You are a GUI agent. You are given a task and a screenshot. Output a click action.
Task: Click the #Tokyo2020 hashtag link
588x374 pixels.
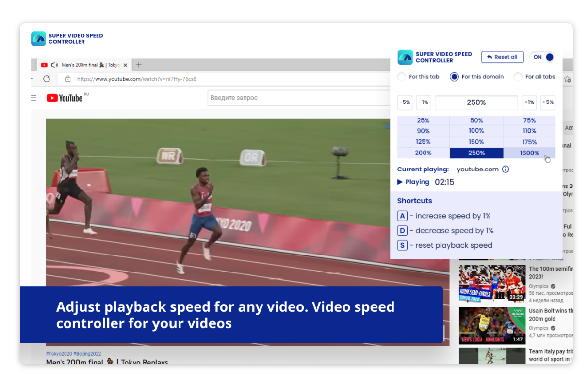pos(59,354)
